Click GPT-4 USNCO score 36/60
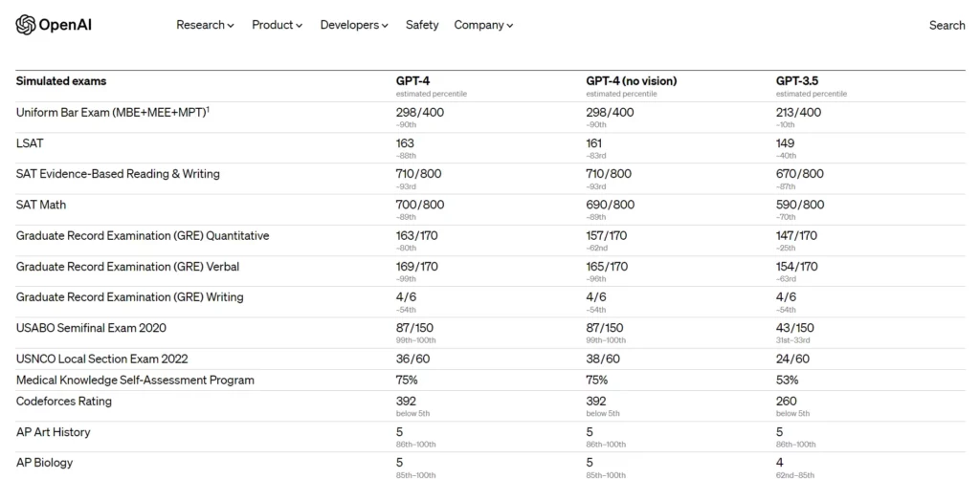The image size is (980, 479). coord(412,359)
